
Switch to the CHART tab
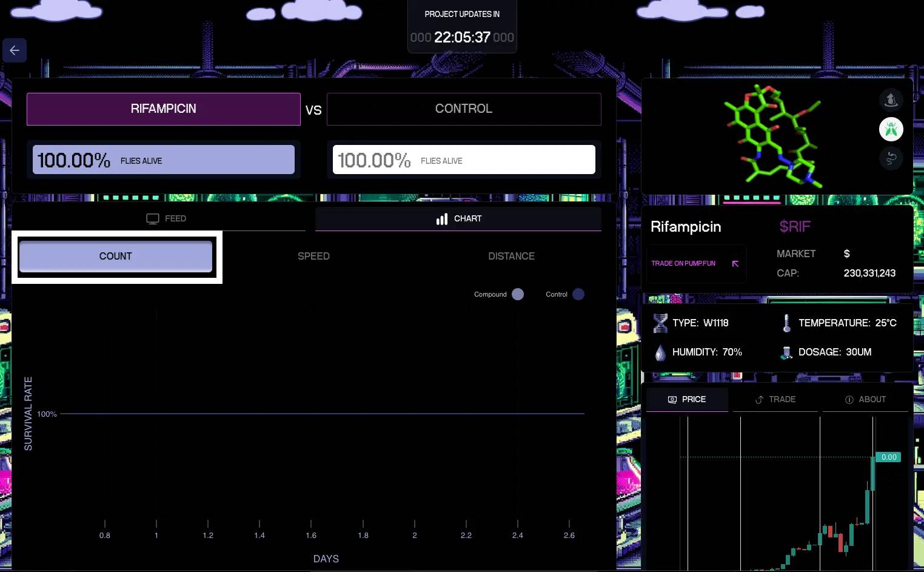pyautogui.click(x=458, y=218)
